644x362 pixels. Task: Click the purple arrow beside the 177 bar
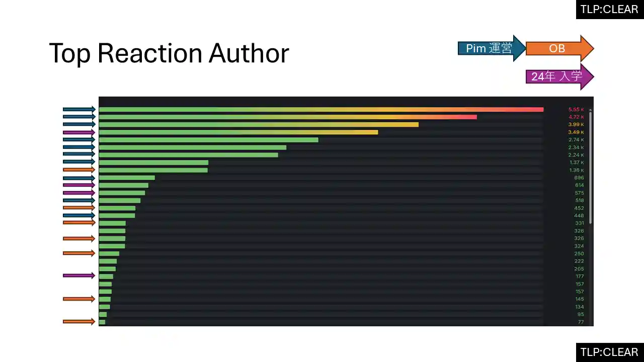[79, 276]
